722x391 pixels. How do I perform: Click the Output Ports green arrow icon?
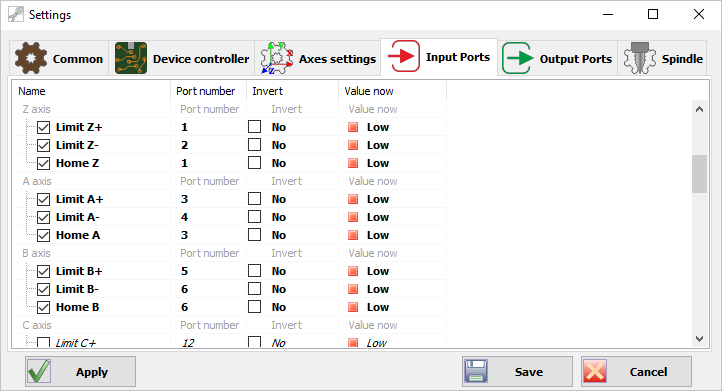518,58
